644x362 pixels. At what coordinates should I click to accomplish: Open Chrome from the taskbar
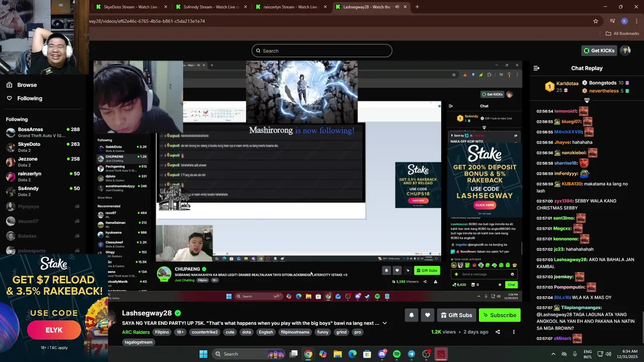point(308,354)
